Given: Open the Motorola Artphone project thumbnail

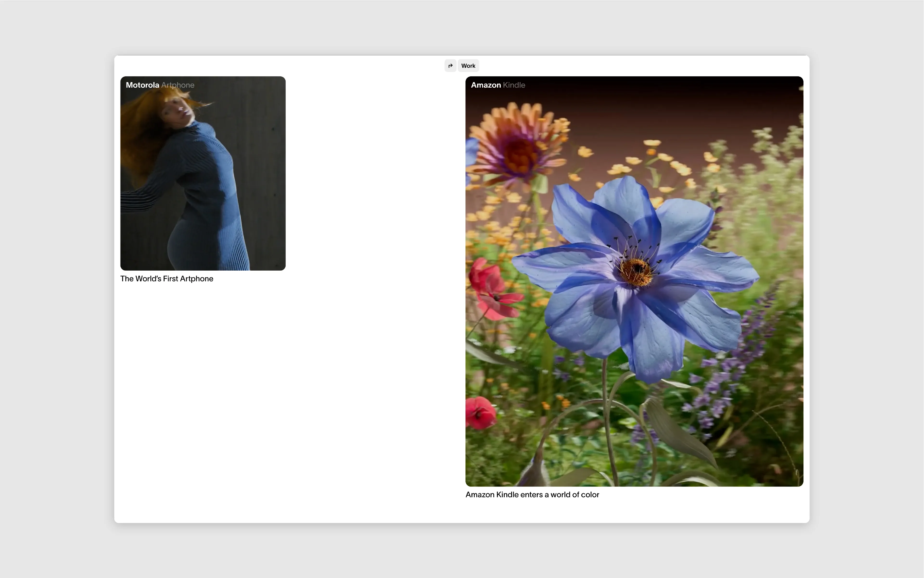Looking at the screenshot, I should (x=203, y=174).
